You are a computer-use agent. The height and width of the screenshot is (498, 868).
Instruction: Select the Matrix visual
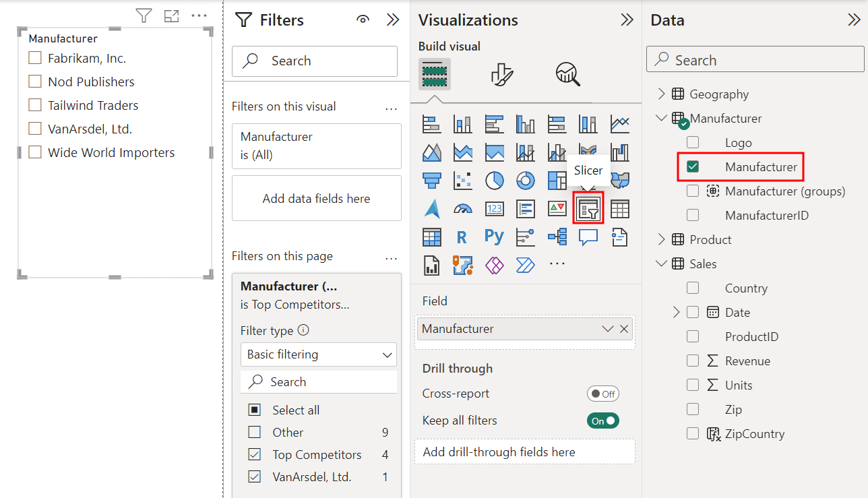coord(431,237)
